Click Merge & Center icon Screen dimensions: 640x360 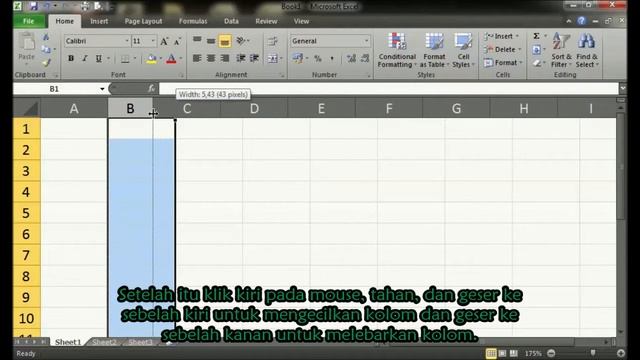[x=272, y=59]
